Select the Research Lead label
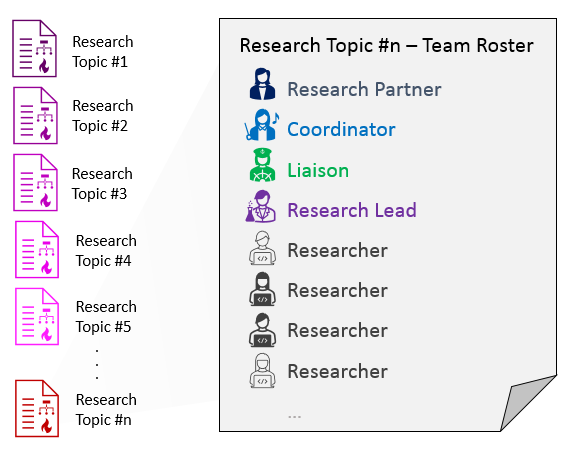 tap(352, 210)
